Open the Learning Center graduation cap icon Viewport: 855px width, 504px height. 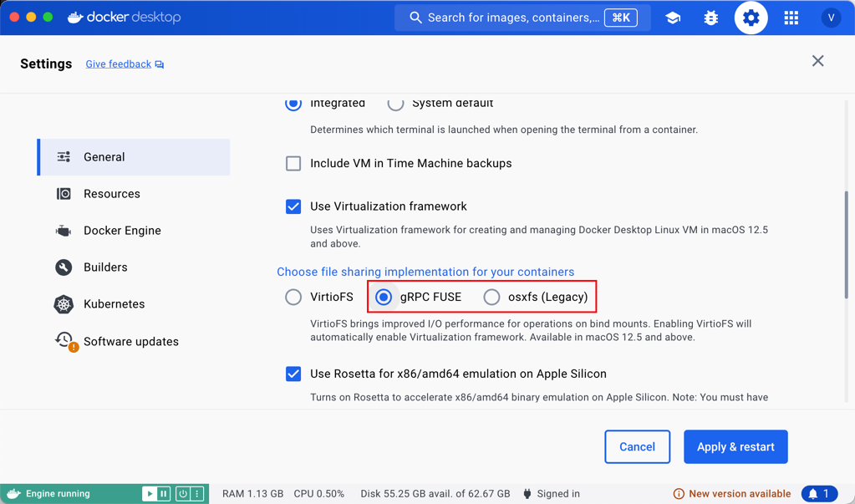[x=673, y=18]
